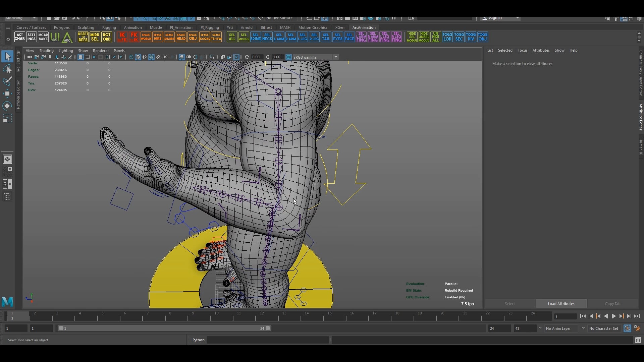Click the viewport gamma value field 1.00
Viewport: 644px width, 362px height.
tap(277, 57)
